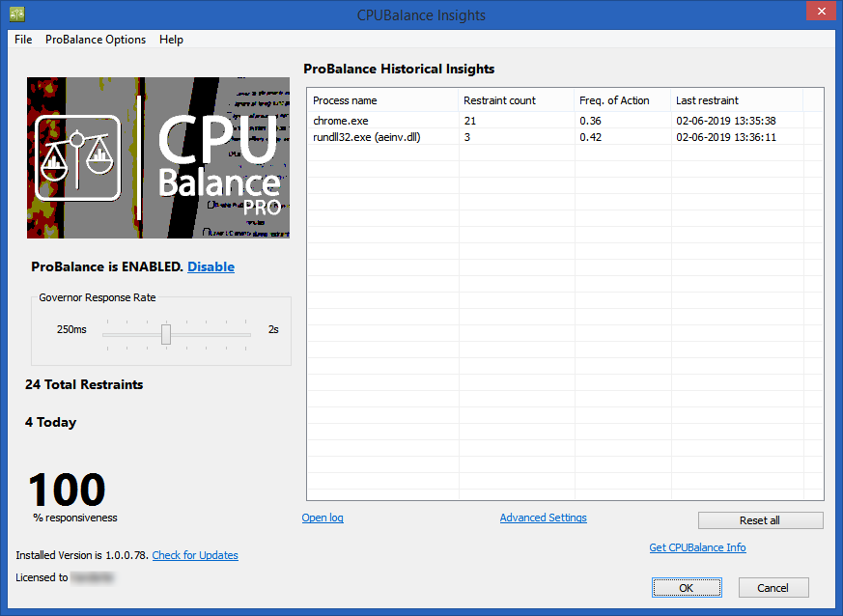This screenshot has height=616, width=843.
Task: Sort by Restraint count column header
Action: pyautogui.click(x=516, y=100)
